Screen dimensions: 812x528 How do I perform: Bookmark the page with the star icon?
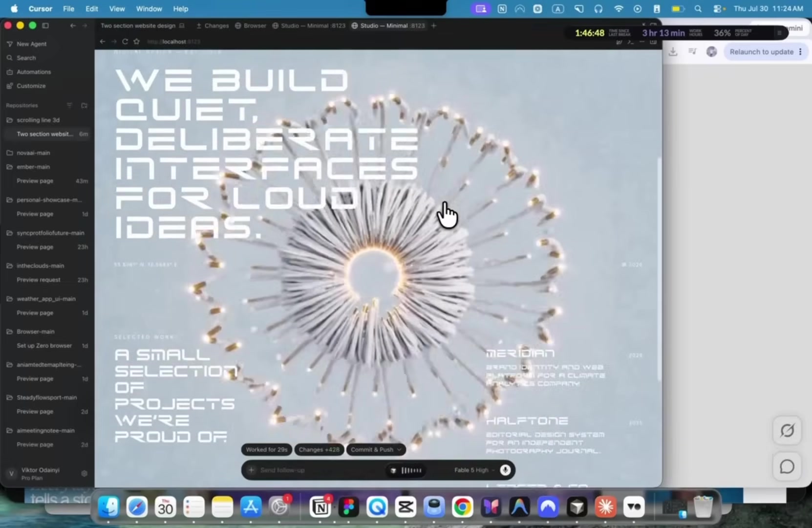[136, 42]
